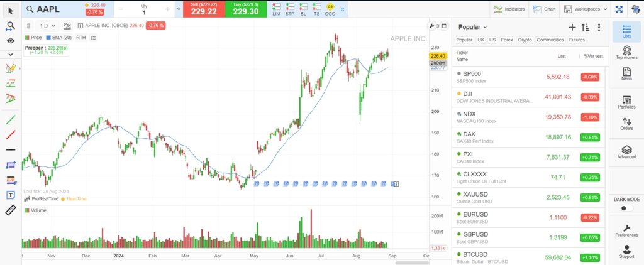Viewport: 644px width, 265px height.
Task: Select the Crypto list tab
Action: click(x=525, y=40)
